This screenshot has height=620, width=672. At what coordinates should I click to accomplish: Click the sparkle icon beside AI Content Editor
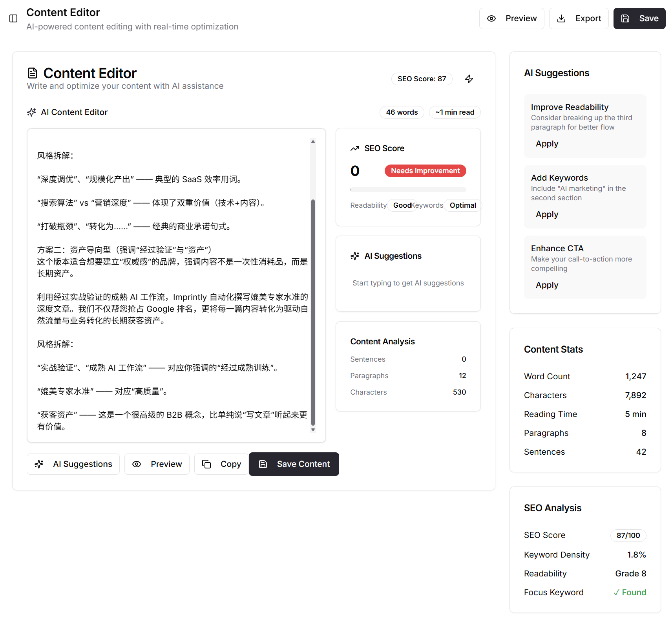[32, 112]
